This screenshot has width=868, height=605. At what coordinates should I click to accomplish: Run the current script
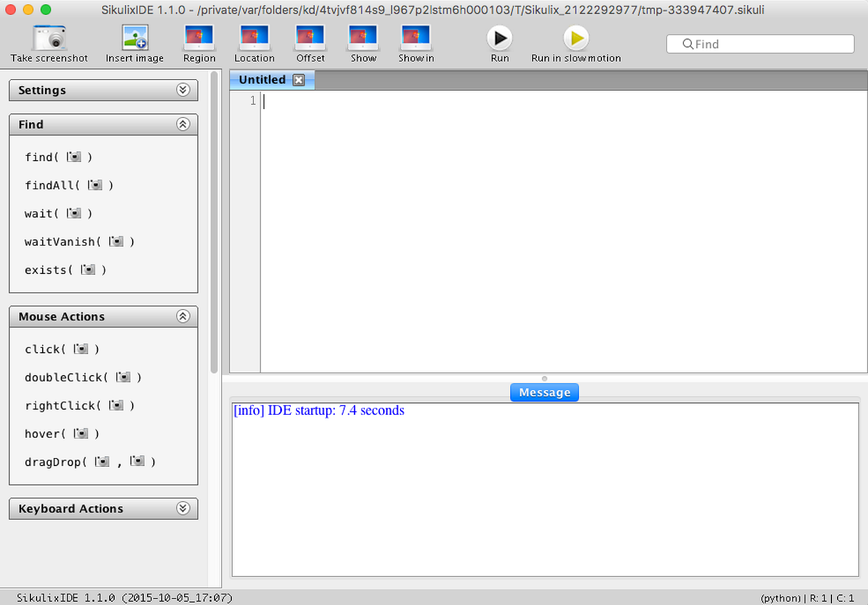coord(500,38)
